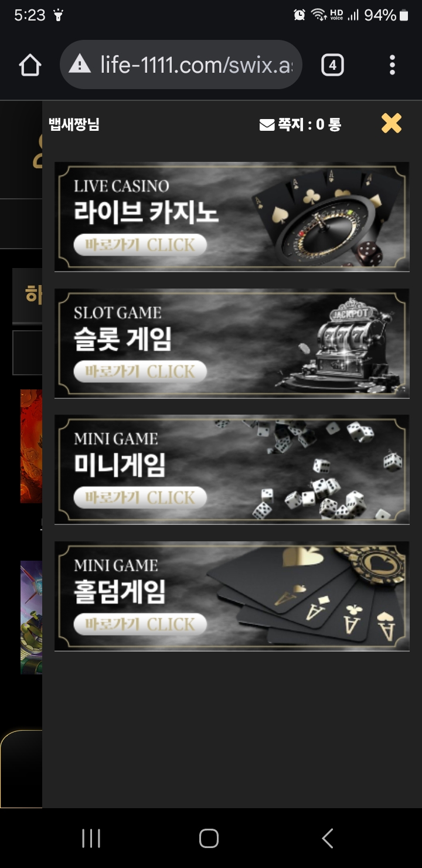422x868 pixels.
Task: Tap the browser home icon
Action: click(30, 65)
